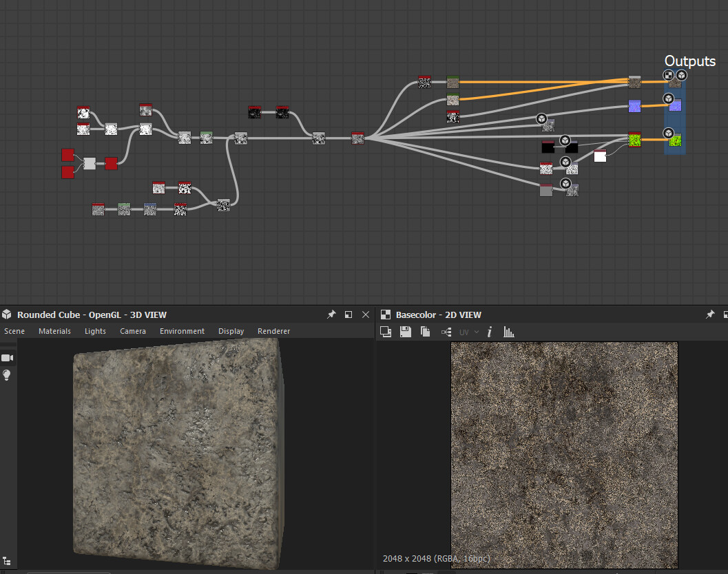
Task: Open the UV dropdown in 2D view
Action: (x=469, y=332)
